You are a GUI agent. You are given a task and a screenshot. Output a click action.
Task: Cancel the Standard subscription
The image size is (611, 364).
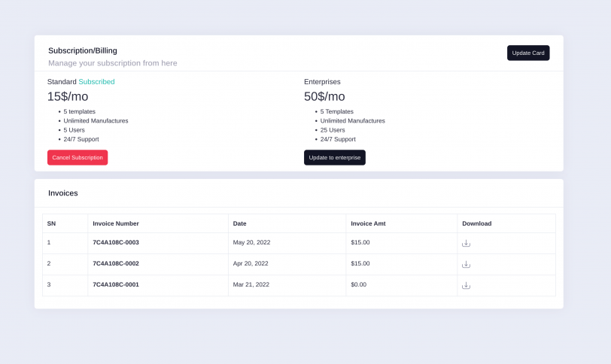[x=78, y=157]
